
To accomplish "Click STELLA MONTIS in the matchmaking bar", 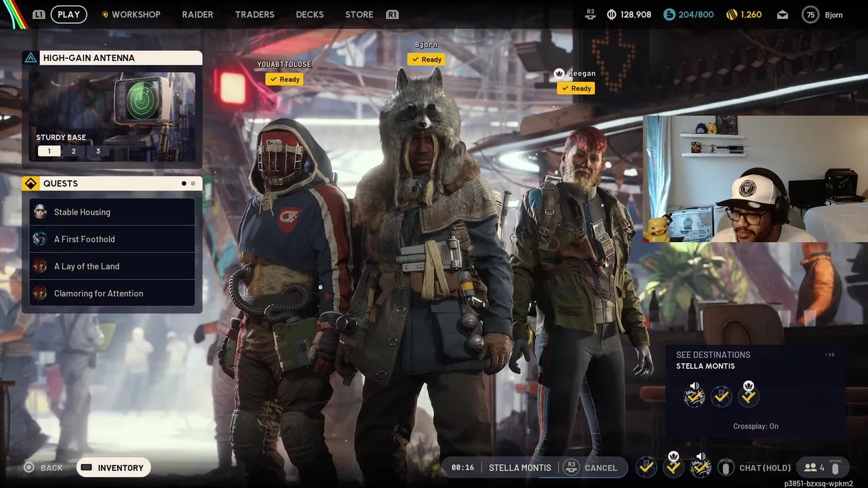I will coord(520,468).
